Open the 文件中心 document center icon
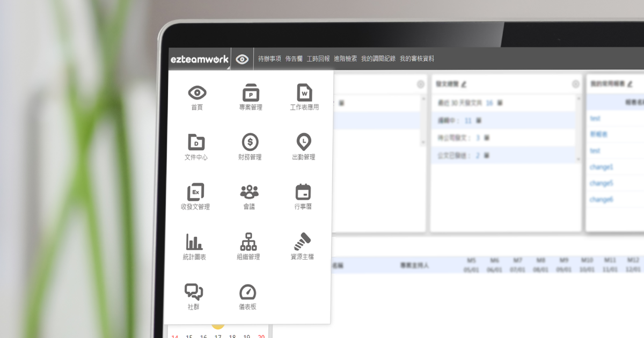Screen dimensions: 644x338 (196, 142)
